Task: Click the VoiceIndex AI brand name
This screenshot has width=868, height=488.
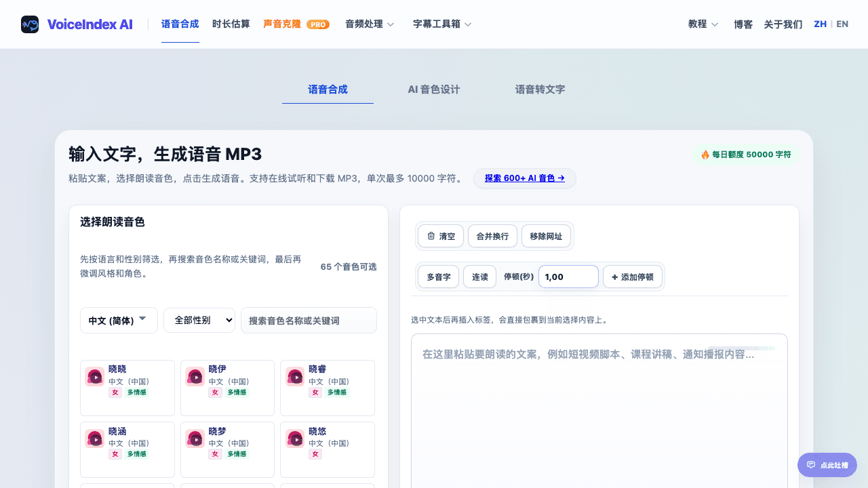Action: pos(90,24)
